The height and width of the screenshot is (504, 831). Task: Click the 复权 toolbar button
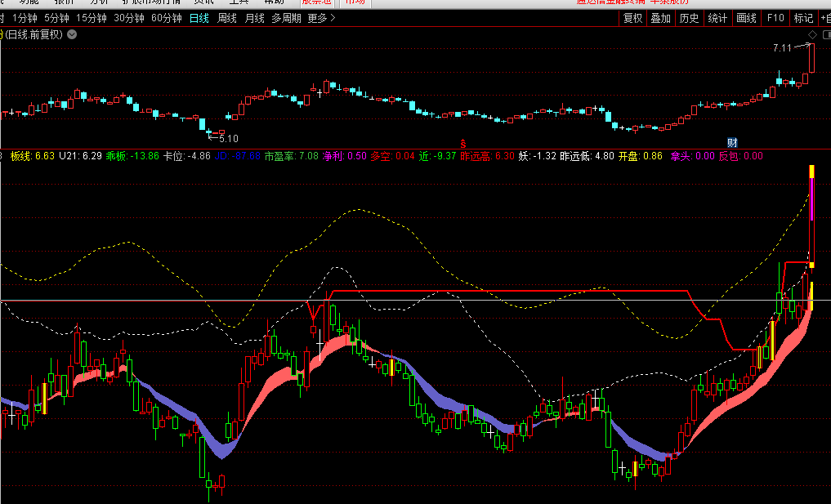click(632, 18)
